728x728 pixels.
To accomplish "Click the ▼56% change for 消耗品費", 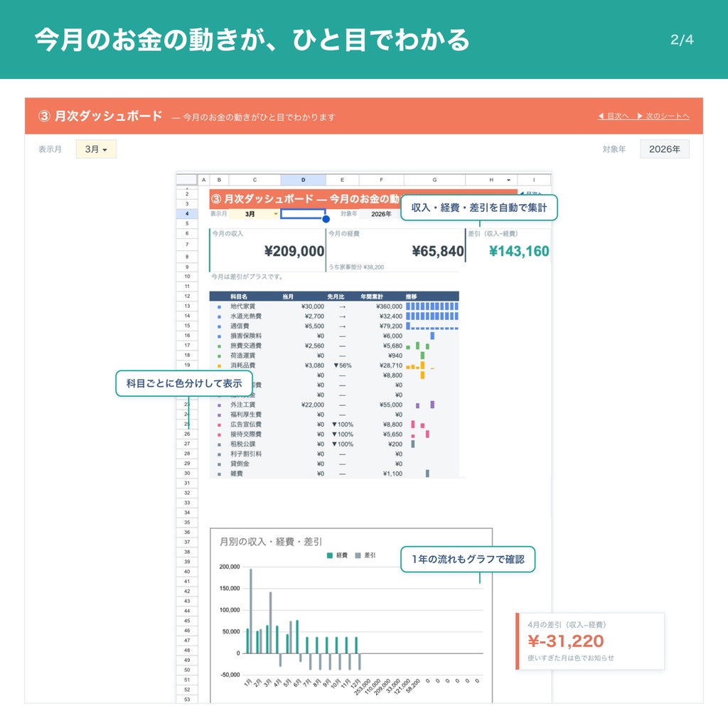I will (343, 365).
